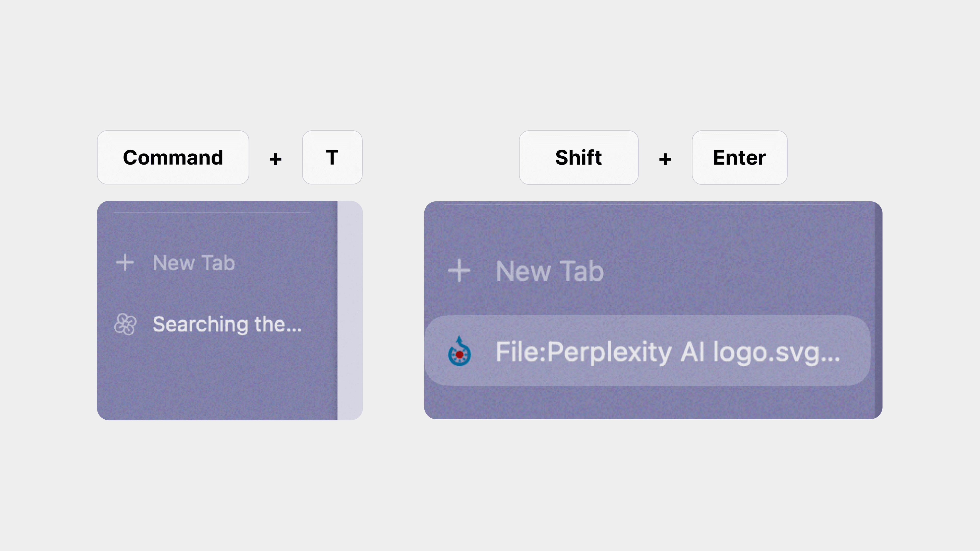Open New Tab label in left panel
980x551 pixels.
point(194,263)
